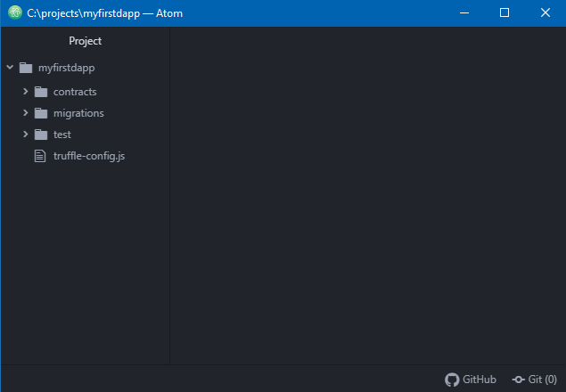Expand the contracts folder arrow
Viewport: 566px width, 392px height.
26,92
